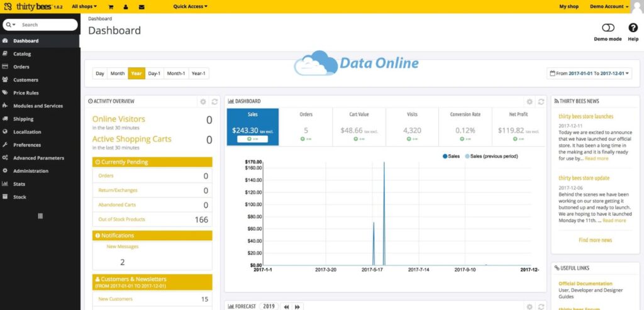Open the shopping cart icon in top bar
This screenshot has width=644, height=310.
pyautogui.click(x=111, y=7)
